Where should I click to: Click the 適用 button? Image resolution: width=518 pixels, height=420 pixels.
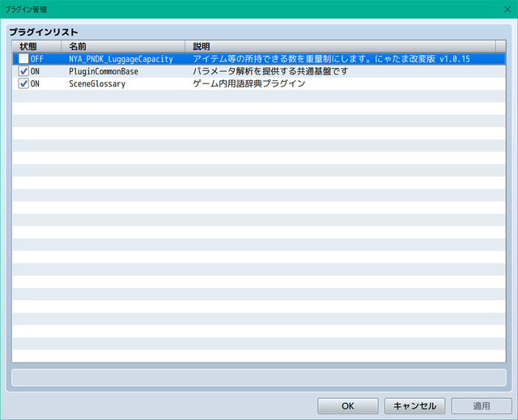pyautogui.click(x=482, y=405)
